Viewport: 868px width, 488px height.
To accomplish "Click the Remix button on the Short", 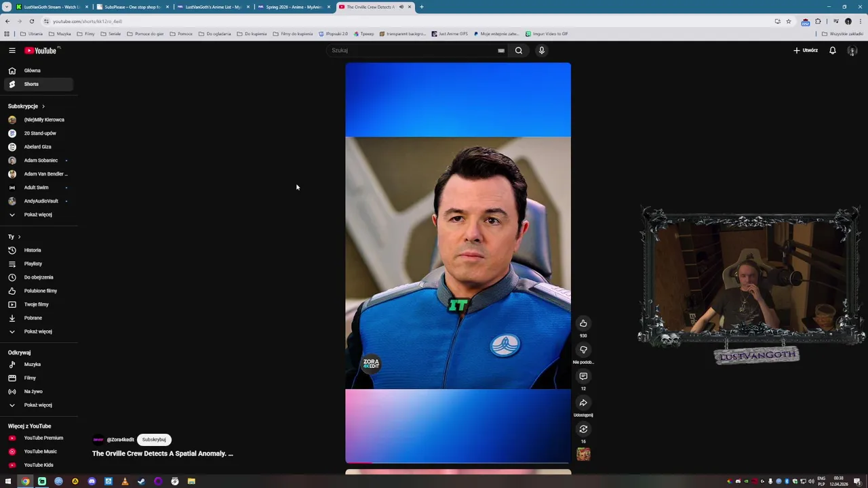I will [583, 429].
